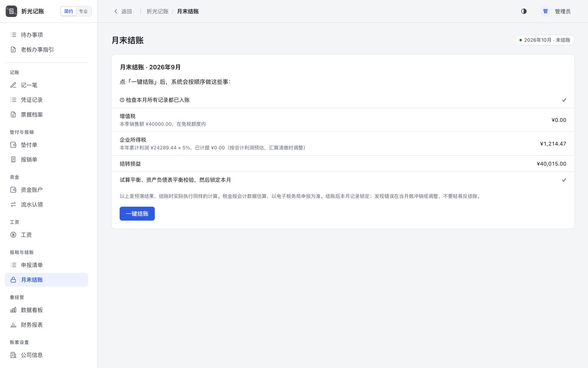
Task: Open 垫付单 in the sidebar
Action: pyautogui.click(x=47, y=145)
